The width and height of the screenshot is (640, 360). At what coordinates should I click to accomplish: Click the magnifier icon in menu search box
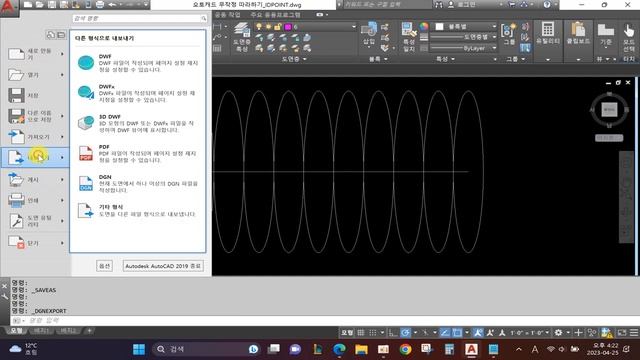[x=203, y=18]
